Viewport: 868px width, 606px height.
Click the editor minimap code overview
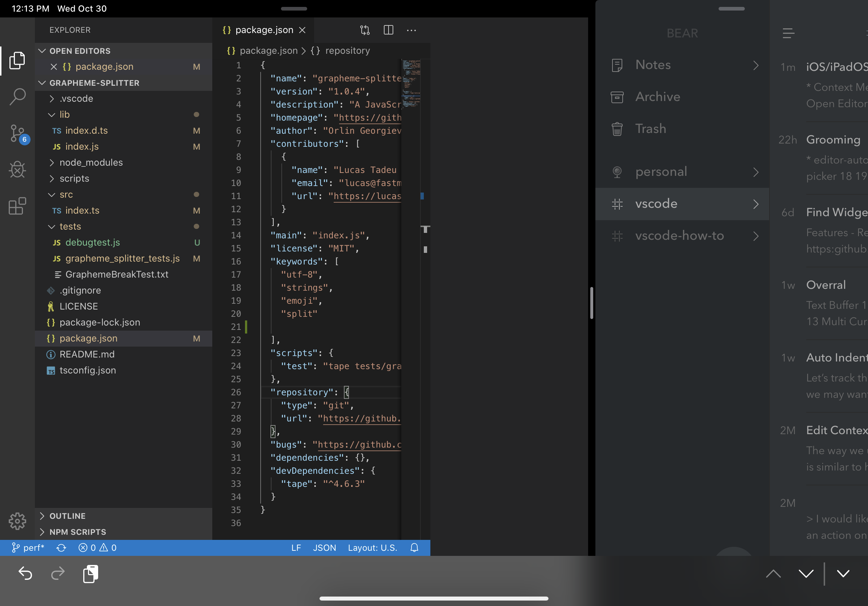coord(411,83)
